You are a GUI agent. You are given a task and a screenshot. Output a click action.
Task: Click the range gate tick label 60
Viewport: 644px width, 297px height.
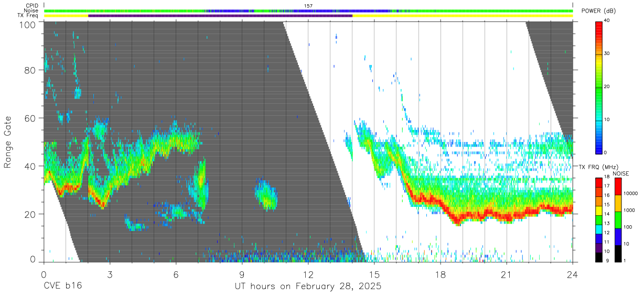coord(31,118)
